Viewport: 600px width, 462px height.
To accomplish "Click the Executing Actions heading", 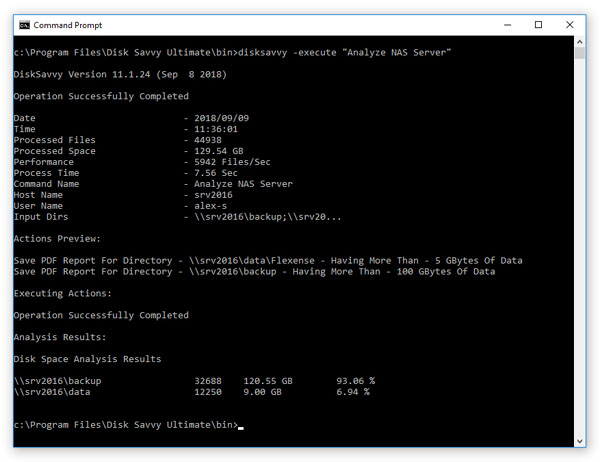I will click(x=63, y=294).
